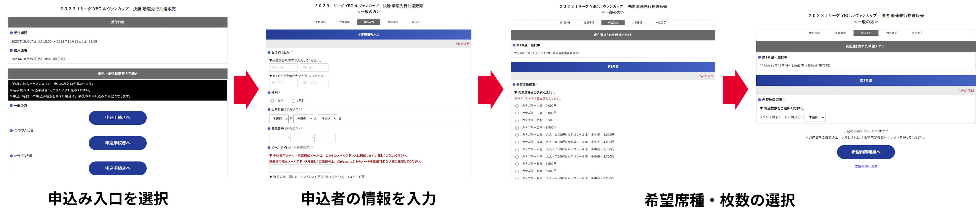Click 申込手続きへ button under クラブB会員
The width and height of the screenshot is (980, 215).
tap(118, 168)
